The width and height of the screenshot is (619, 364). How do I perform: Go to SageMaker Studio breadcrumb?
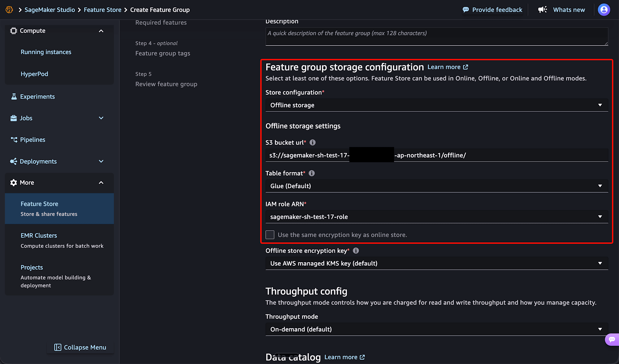(50, 10)
